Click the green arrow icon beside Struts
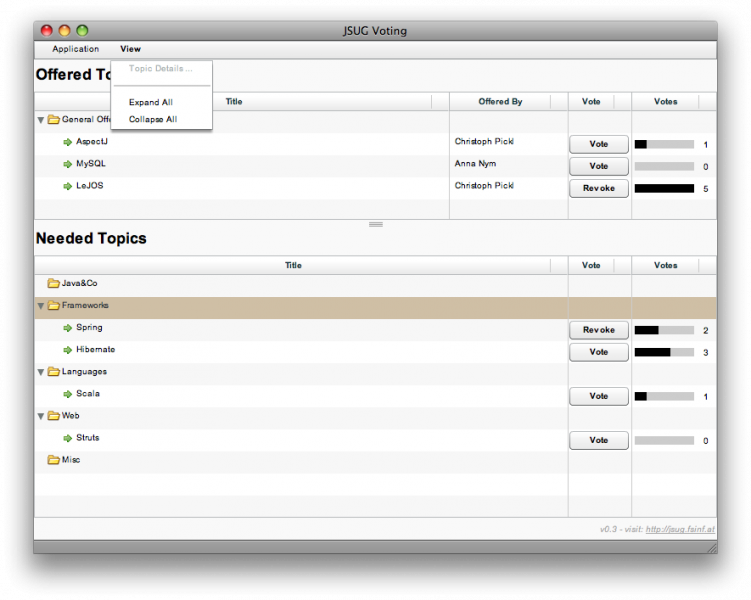The height and width of the screenshot is (600, 751). coord(68,438)
